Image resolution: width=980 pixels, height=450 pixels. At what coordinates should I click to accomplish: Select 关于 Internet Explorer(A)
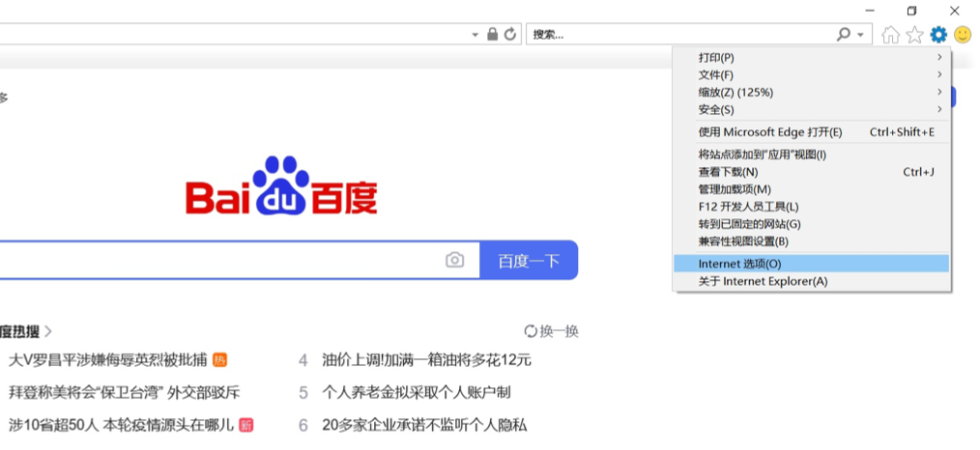click(811, 281)
